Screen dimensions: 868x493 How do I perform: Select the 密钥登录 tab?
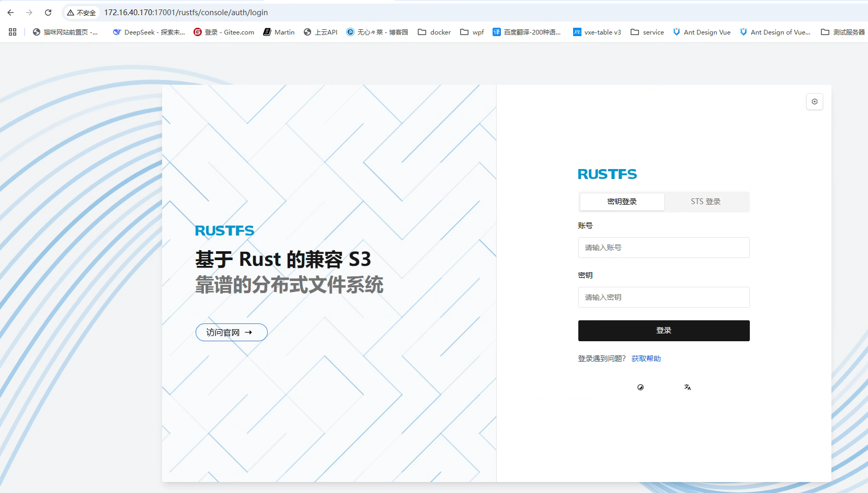pyautogui.click(x=622, y=201)
